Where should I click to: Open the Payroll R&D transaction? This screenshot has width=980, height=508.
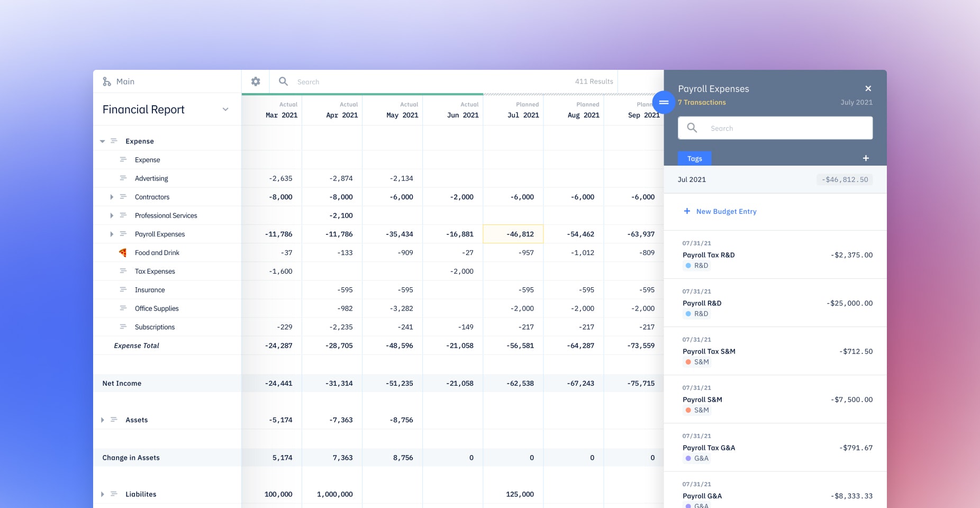775,303
